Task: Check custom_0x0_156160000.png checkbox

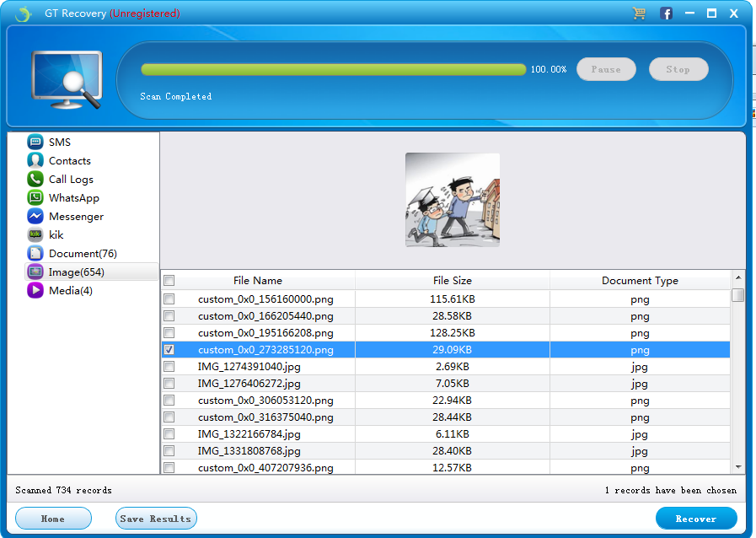Action: pos(169,299)
